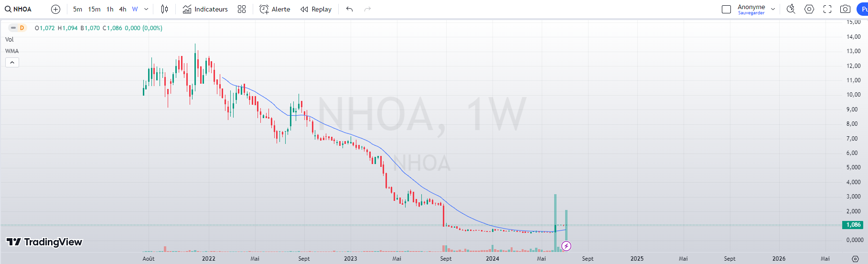Select the Vol indicator legend
This screenshot has width=868, height=264.
pos(10,40)
